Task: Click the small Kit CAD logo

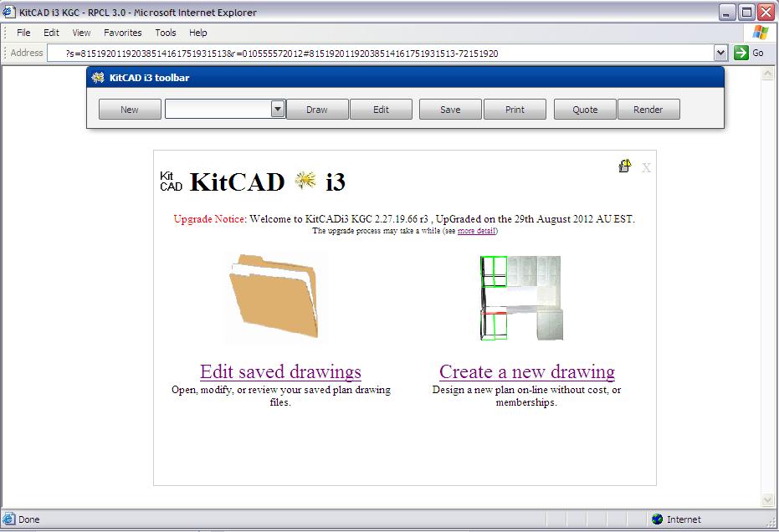Action: pyautogui.click(x=171, y=182)
